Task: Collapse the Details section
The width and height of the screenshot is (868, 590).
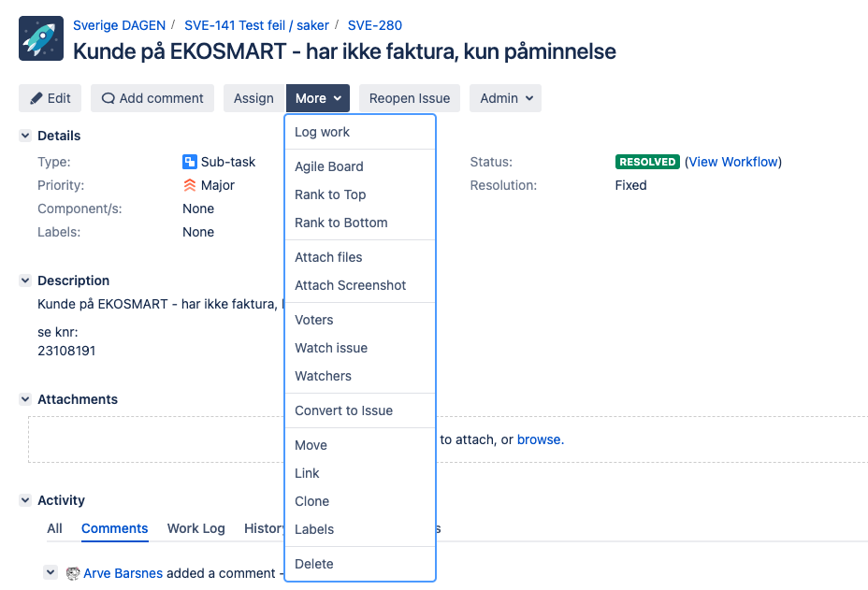Action: point(25,136)
